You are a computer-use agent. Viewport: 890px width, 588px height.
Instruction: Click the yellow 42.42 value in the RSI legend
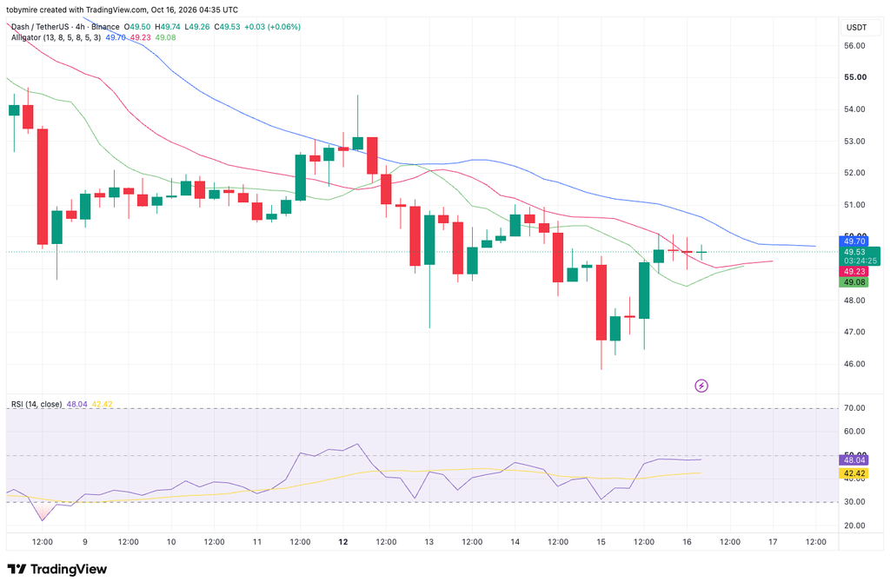click(x=103, y=404)
